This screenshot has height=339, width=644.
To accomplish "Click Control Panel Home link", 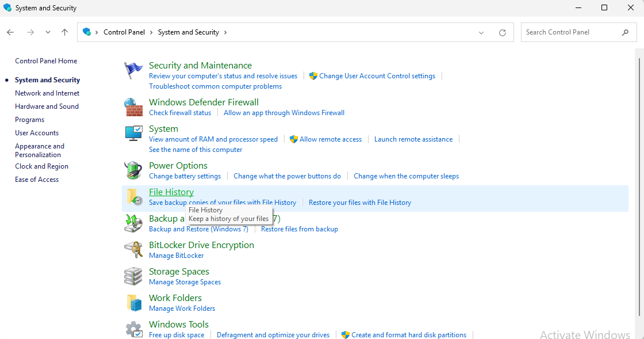I will 46,61.
